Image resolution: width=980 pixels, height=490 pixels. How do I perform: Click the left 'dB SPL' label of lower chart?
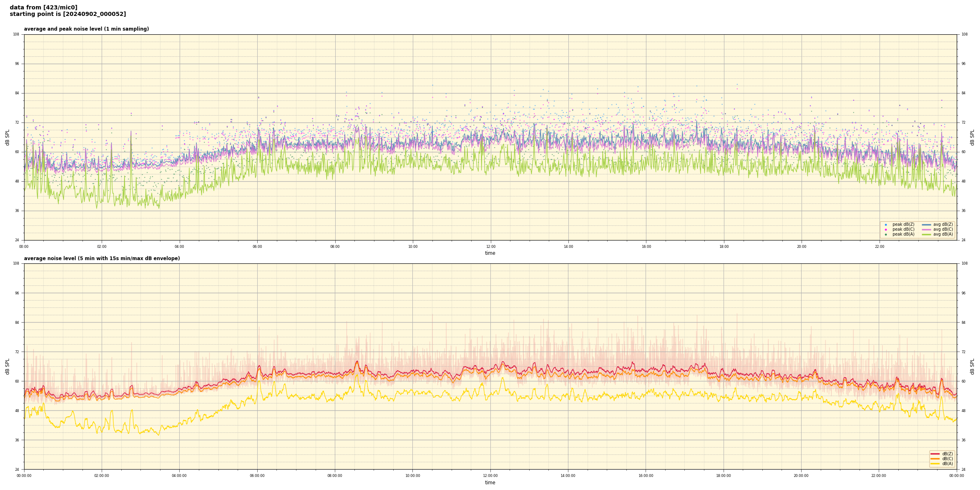[x=7, y=366]
